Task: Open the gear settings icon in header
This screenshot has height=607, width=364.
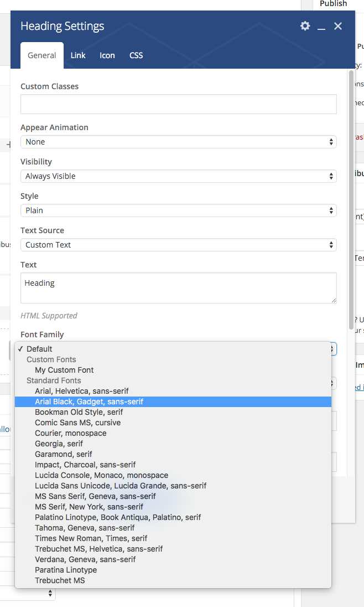Action: (x=305, y=26)
